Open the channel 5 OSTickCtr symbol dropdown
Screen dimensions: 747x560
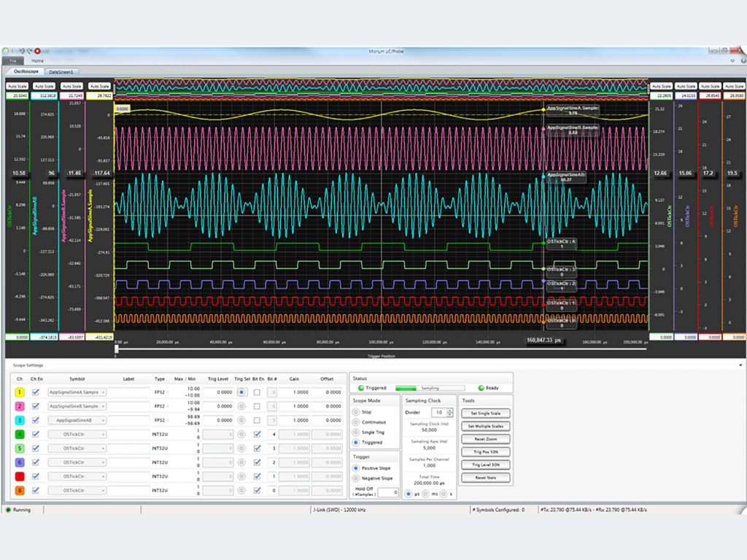pos(77,448)
